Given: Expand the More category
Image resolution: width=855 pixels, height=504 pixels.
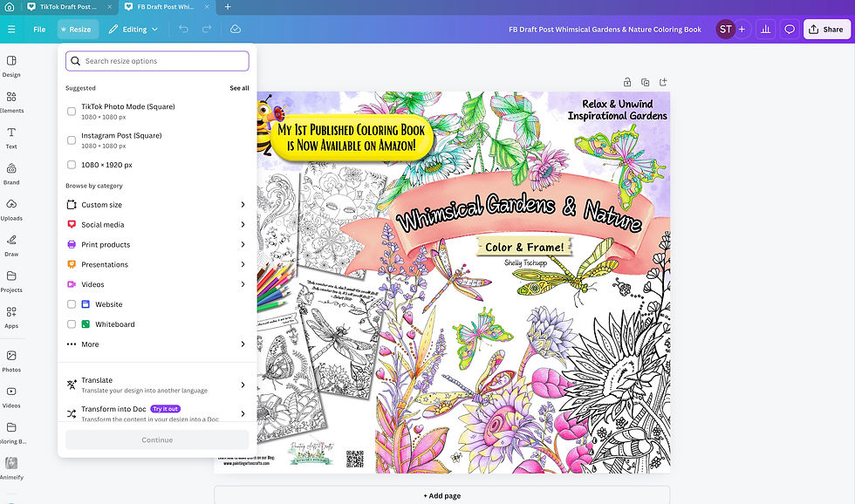Looking at the screenshot, I should click(x=157, y=344).
